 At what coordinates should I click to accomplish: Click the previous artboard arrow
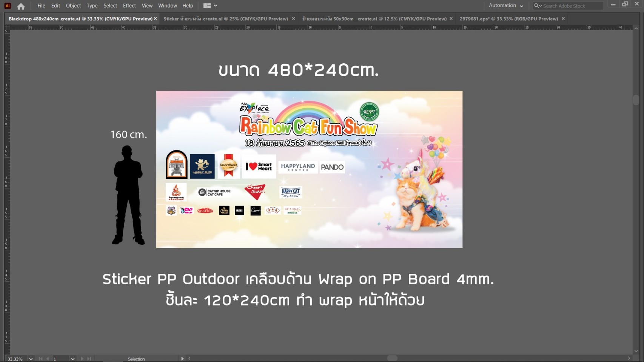click(46, 359)
